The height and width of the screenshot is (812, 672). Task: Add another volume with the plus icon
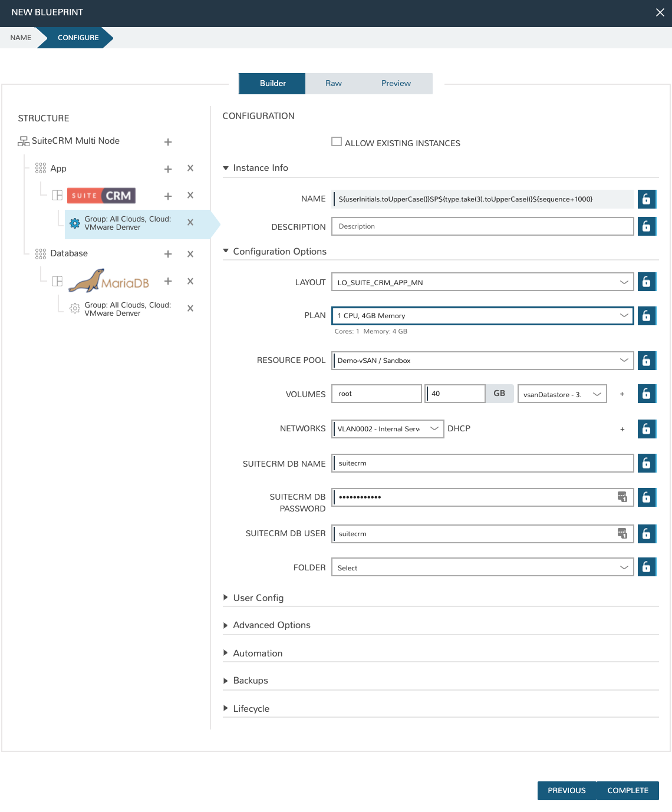coord(622,394)
